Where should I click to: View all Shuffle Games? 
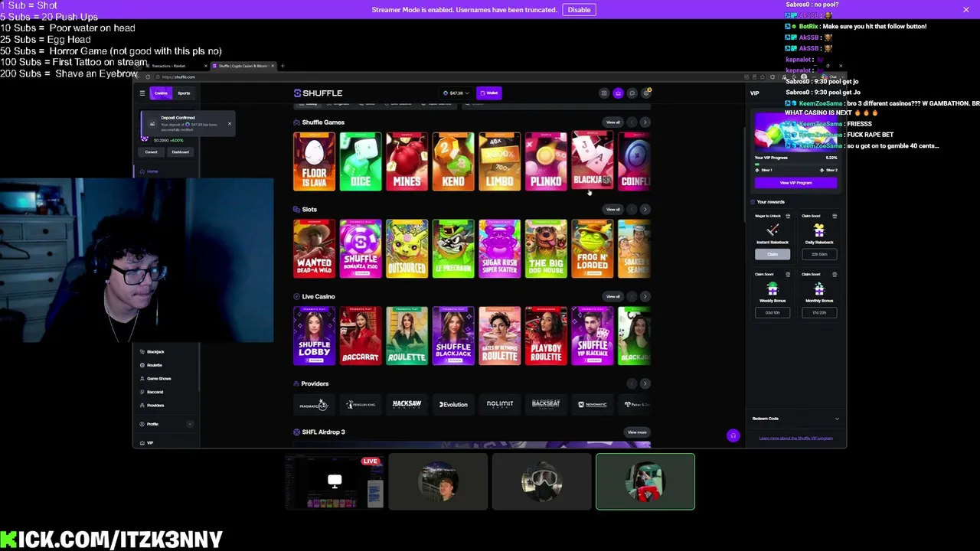[x=613, y=122]
